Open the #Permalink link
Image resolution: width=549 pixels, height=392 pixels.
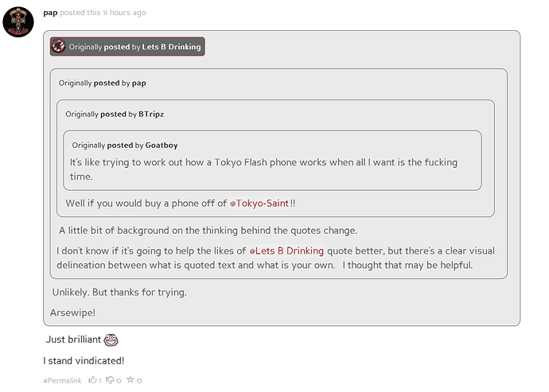pos(63,381)
